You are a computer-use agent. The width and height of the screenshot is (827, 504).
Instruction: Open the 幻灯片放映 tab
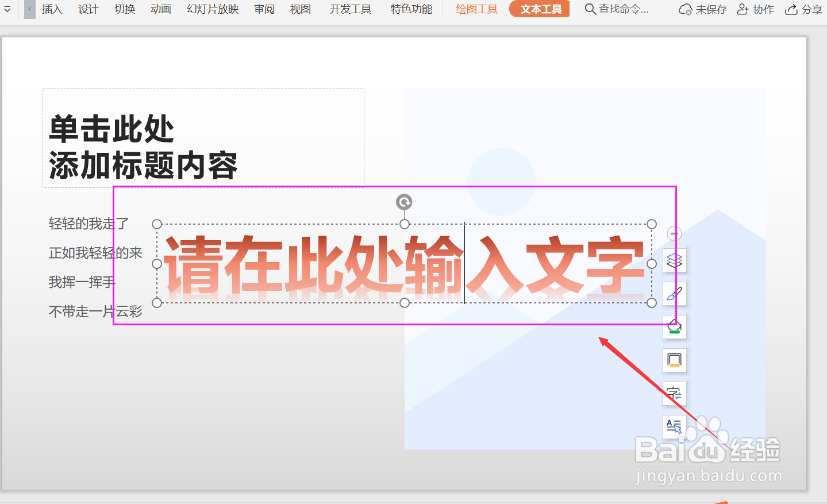[213, 9]
